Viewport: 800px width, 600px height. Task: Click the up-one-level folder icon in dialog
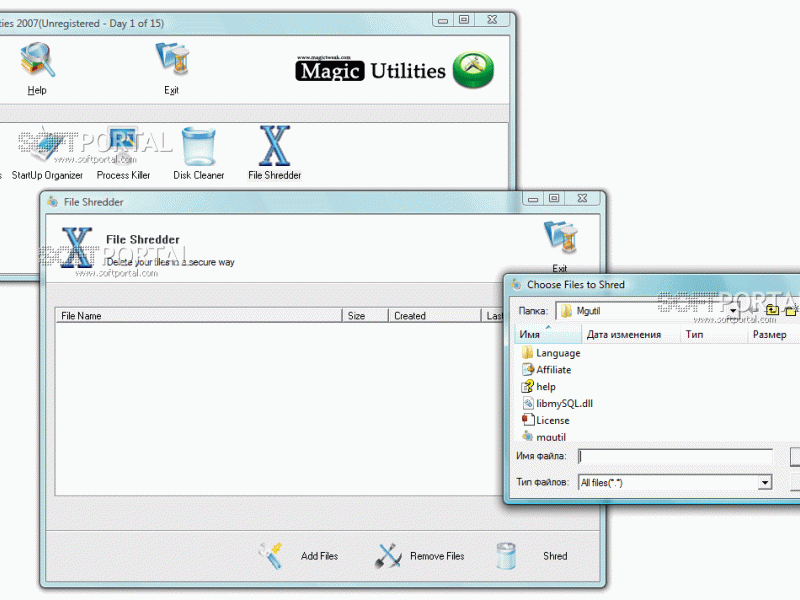pyautogui.click(x=772, y=310)
